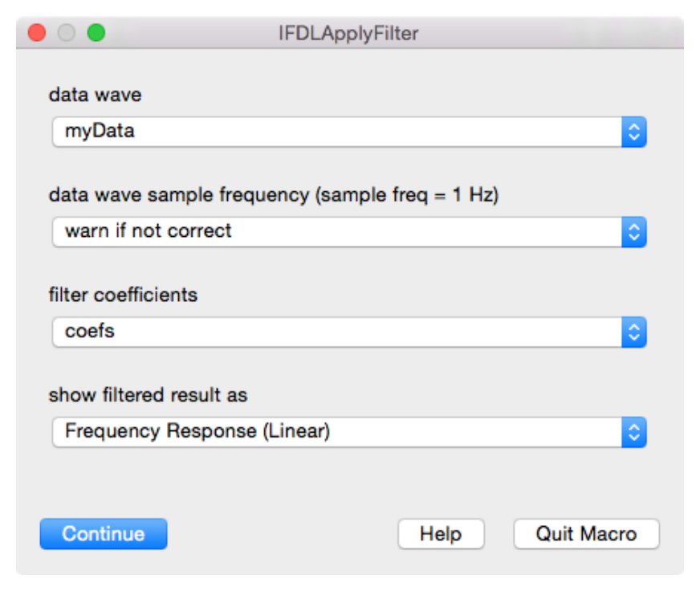
Task: Click the Quit Macro button
Action: click(586, 534)
